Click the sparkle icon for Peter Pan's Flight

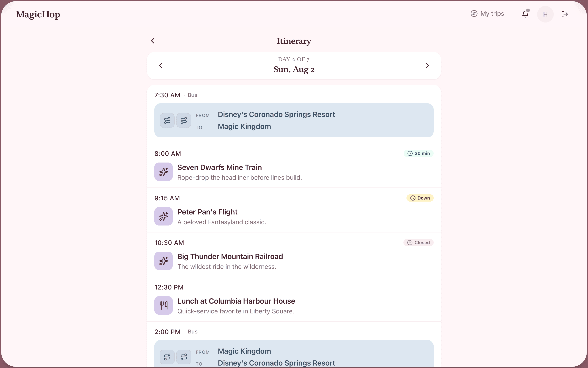coord(164,216)
